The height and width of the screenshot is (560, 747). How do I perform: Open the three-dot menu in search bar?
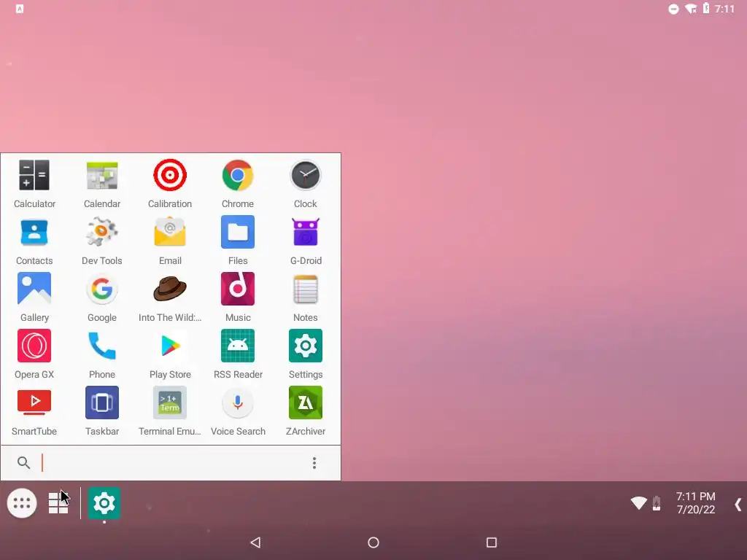coord(314,463)
